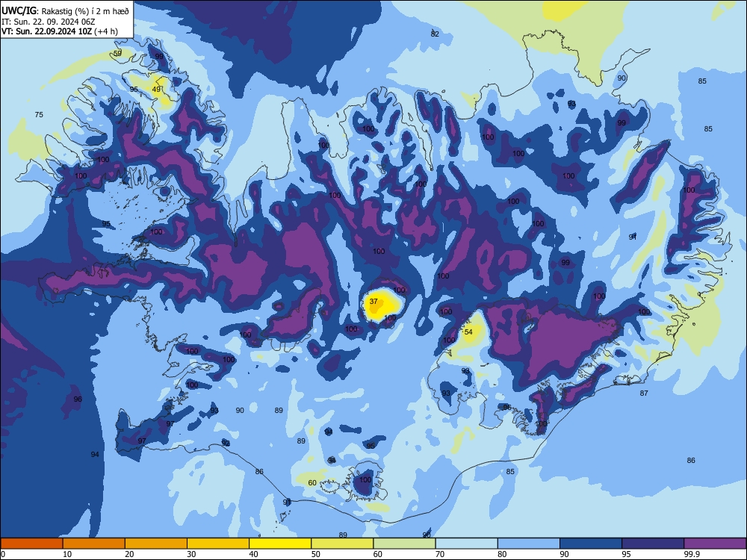Select the dark navy 95–99.9 legend swatch
This screenshot has height=560, width=747.
coord(653,544)
